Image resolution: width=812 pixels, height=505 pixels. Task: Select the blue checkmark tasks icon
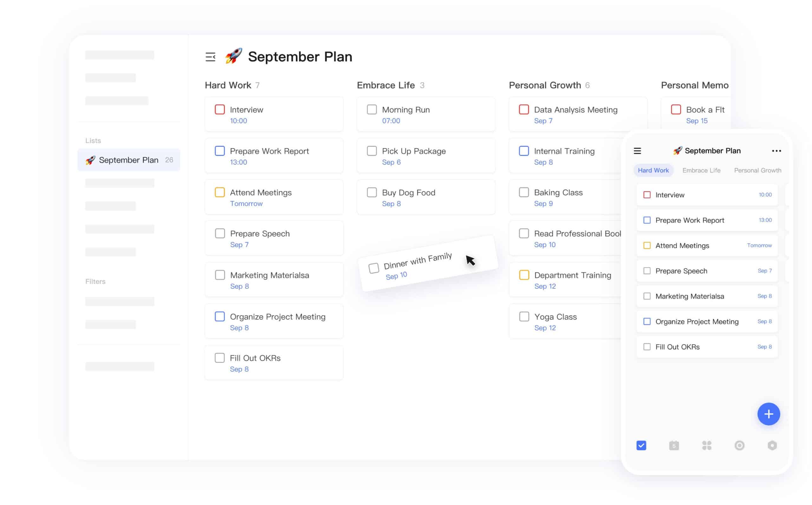(x=641, y=445)
